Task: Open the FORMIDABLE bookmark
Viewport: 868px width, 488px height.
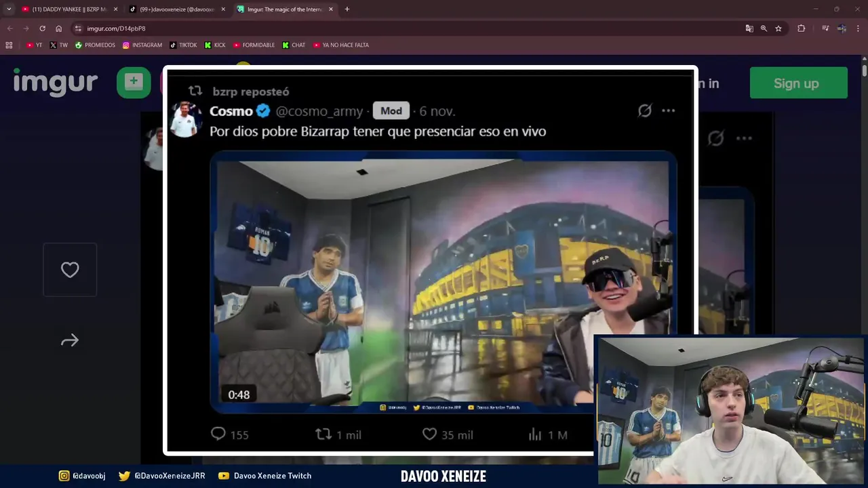Action: pyautogui.click(x=254, y=45)
